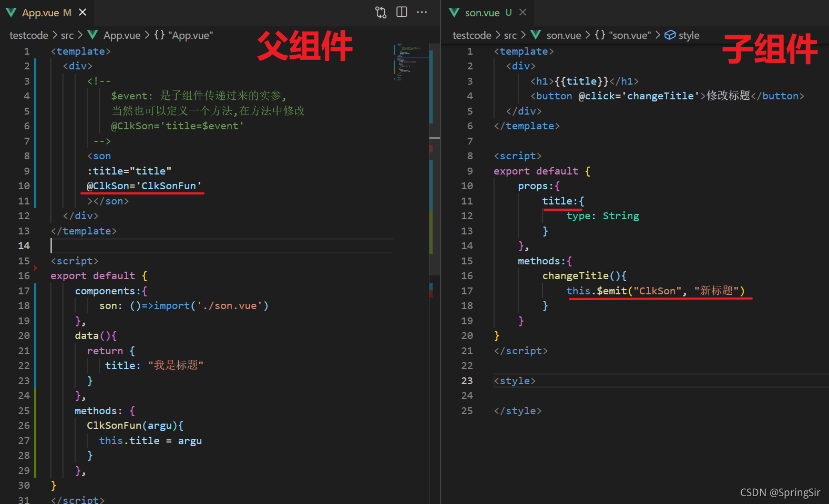Click the Vue icon on App.vue tab
The image size is (829, 504).
coord(11,13)
